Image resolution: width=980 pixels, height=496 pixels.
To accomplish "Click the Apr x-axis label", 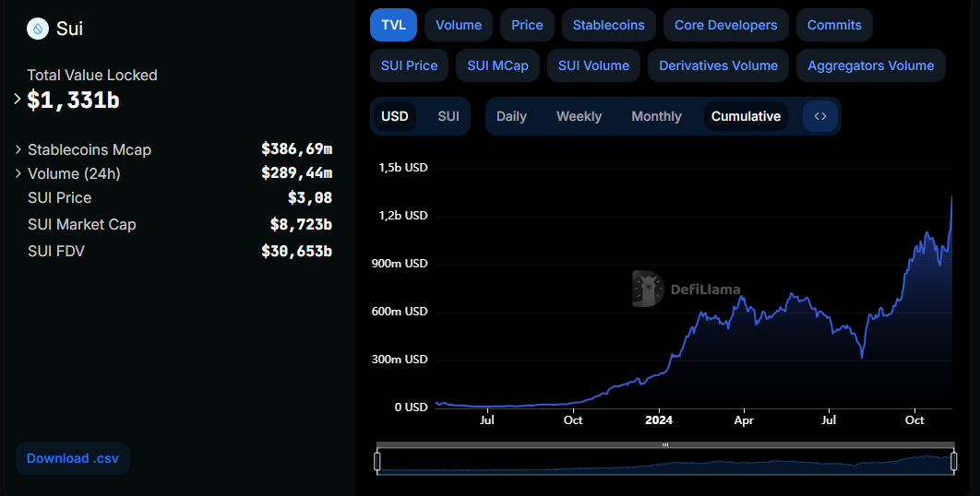I will pos(744,420).
